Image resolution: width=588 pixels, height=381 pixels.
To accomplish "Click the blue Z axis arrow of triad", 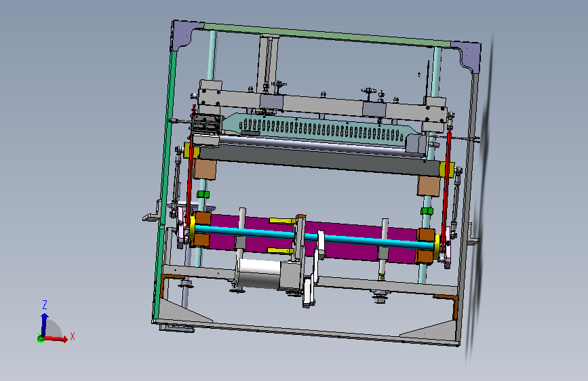I will click(44, 325).
